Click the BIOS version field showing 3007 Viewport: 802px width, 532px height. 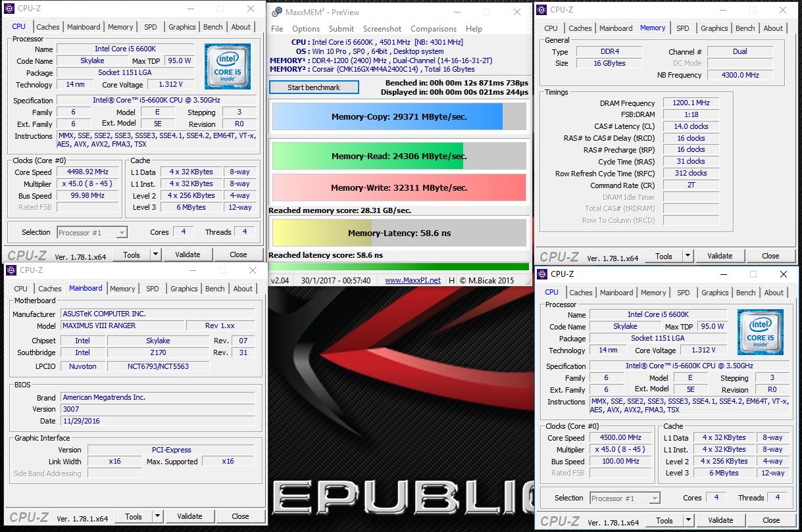(158, 409)
